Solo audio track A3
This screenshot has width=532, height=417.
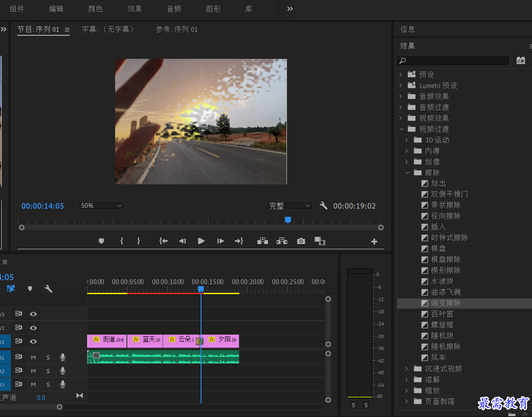pyautogui.click(x=48, y=384)
